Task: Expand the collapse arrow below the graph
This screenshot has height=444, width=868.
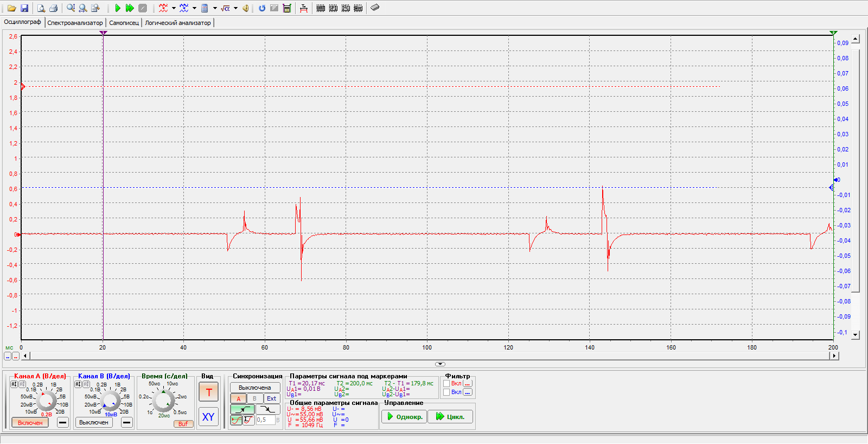Action: 440,364
